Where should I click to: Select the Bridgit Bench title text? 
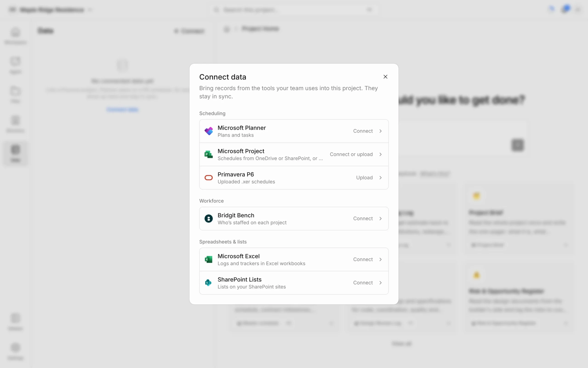tap(236, 216)
